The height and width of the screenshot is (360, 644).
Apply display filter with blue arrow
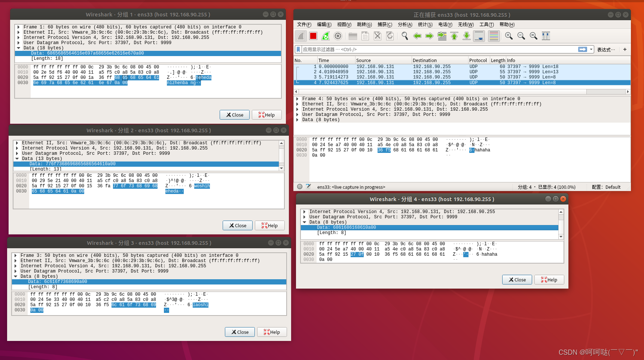point(583,49)
